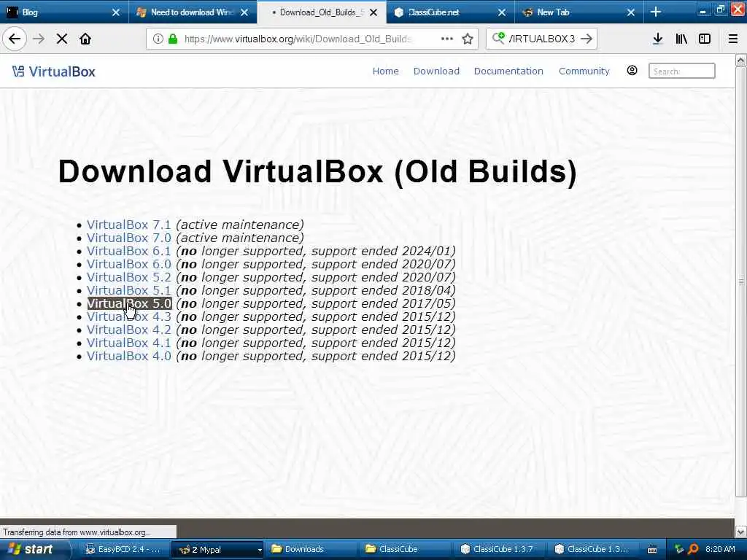Screen dimensions: 747x560
Task: Open the browser home page
Action: (85, 39)
